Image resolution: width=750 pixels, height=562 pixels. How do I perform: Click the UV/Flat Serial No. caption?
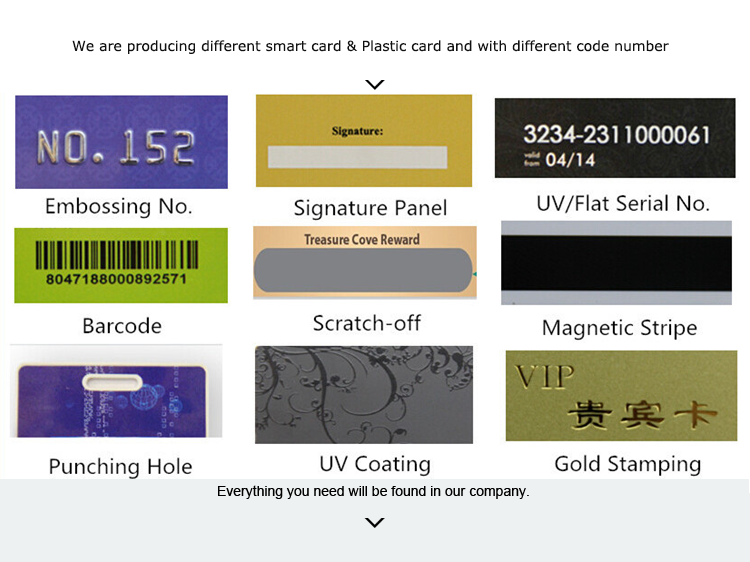pyautogui.click(x=623, y=204)
